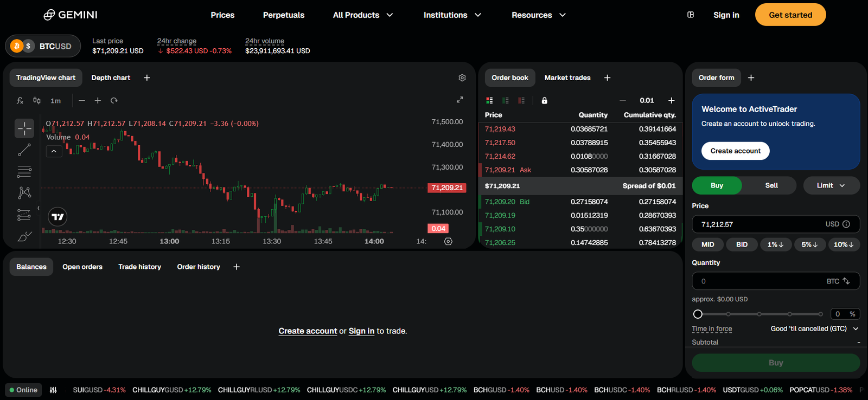
Task: Add a new chart panel tab
Action: 147,78
